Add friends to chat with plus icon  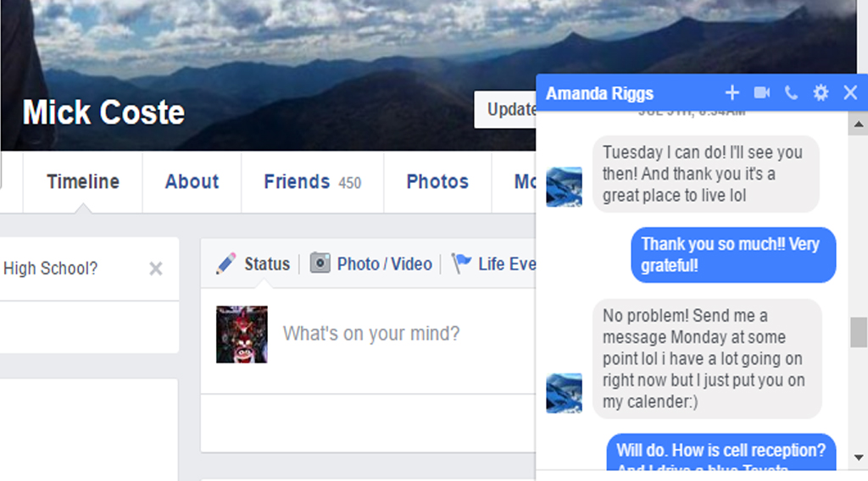tap(732, 93)
